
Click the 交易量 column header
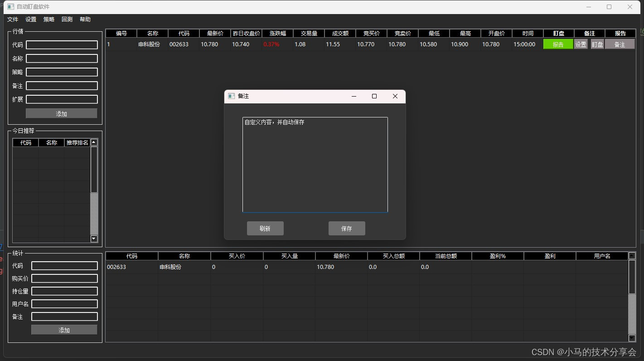point(309,34)
